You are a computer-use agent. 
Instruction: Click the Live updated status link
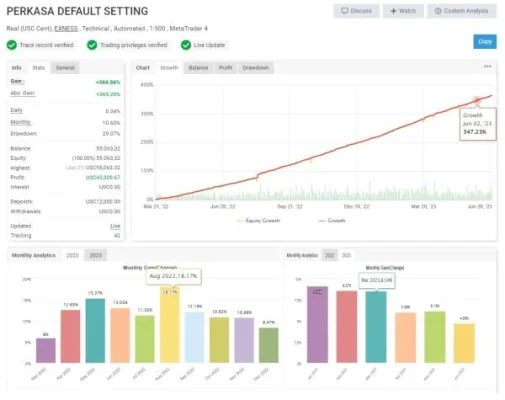tap(115, 226)
